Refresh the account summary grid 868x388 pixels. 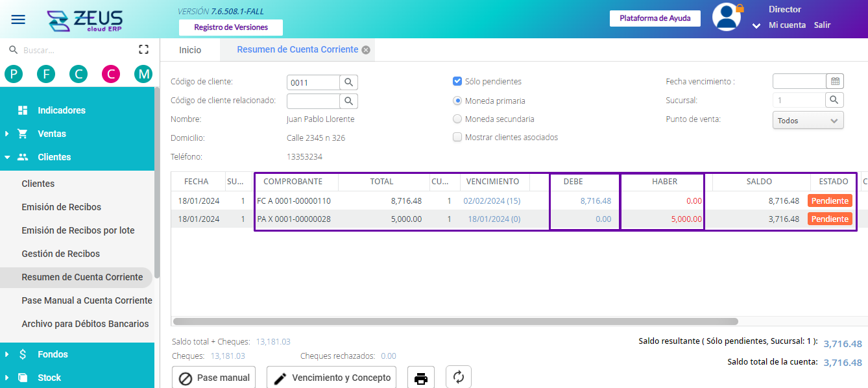pos(459,378)
